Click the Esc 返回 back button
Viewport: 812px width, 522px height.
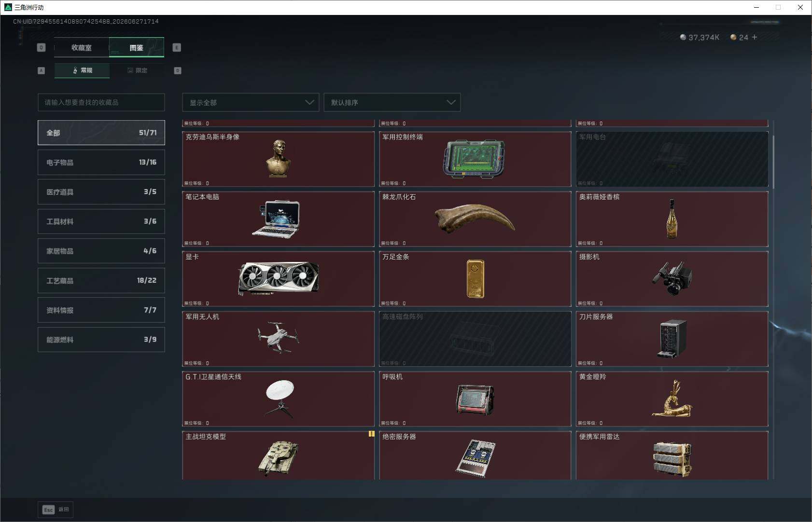pos(56,509)
